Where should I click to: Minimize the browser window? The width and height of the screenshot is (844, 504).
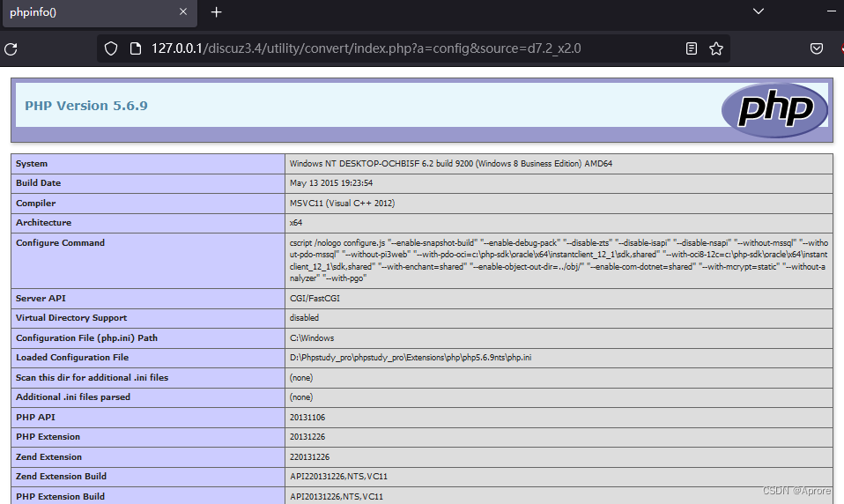coord(832,11)
